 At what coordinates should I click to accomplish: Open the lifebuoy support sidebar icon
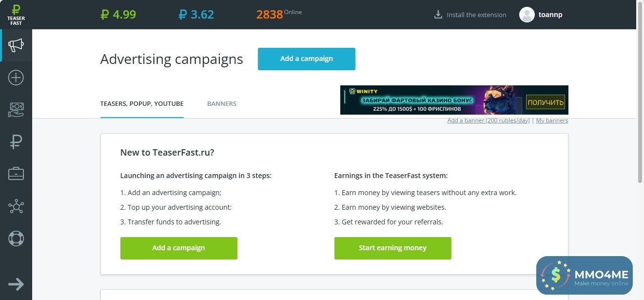tap(16, 239)
